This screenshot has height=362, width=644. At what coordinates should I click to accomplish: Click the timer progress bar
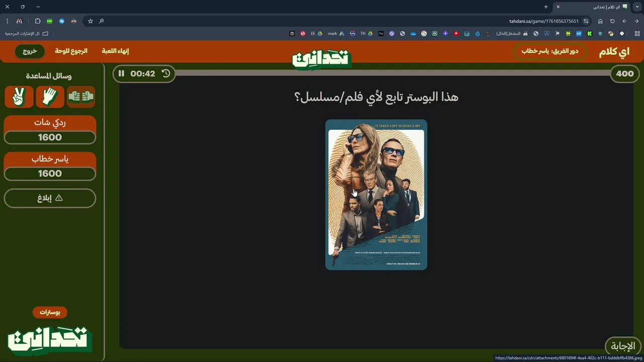(x=392, y=73)
